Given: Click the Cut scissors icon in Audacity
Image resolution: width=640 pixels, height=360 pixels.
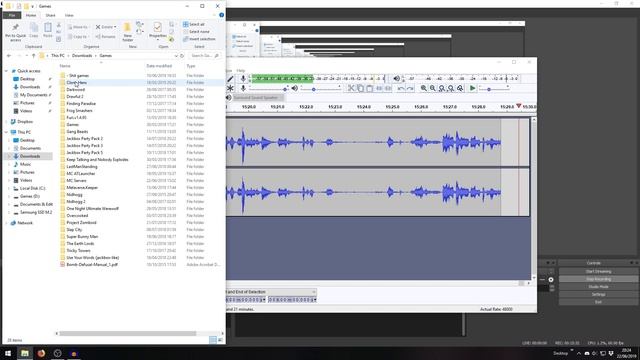Looking at the screenshot, I should point(351,88).
